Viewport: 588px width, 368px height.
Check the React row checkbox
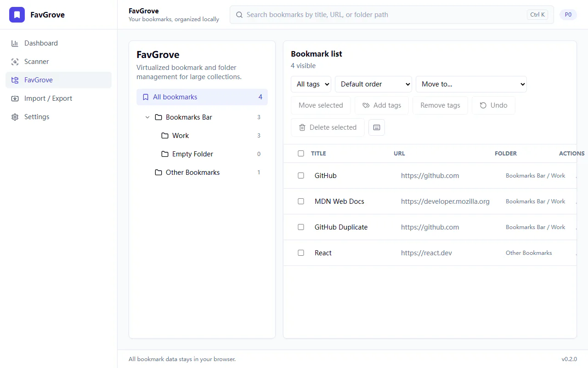[x=301, y=253]
